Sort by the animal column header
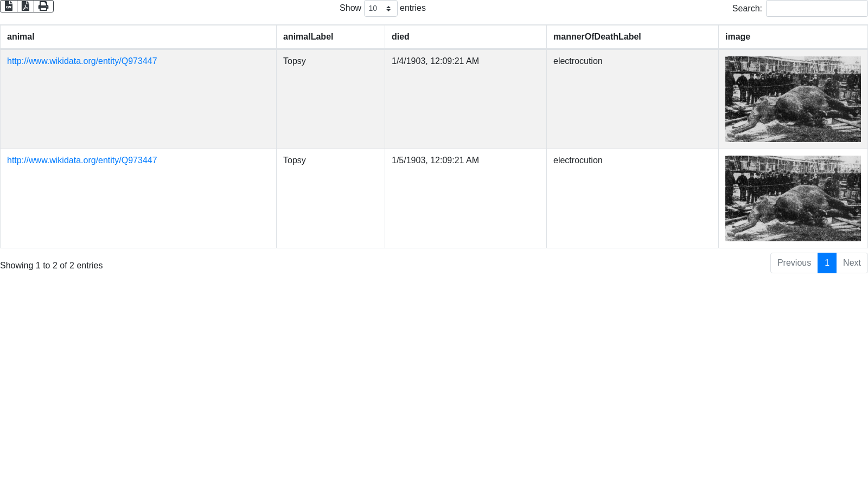 21,37
